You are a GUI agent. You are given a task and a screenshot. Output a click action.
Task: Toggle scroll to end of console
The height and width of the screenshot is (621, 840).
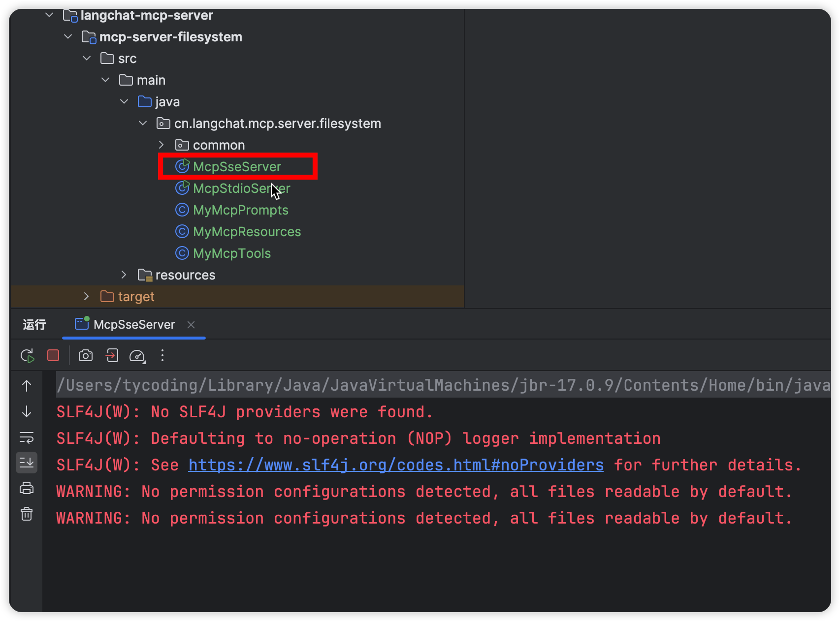(27, 463)
